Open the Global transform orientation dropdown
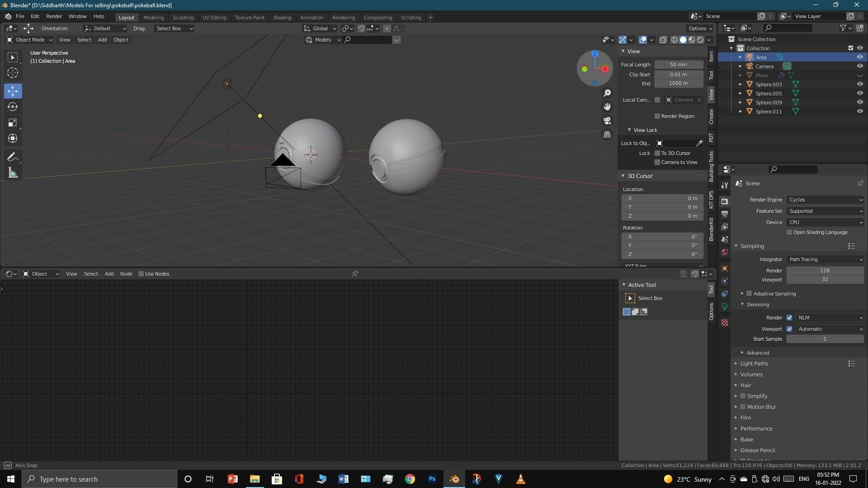Image resolution: width=868 pixels, height=488 pixels. pyautogui.click(x=321, y=28)
